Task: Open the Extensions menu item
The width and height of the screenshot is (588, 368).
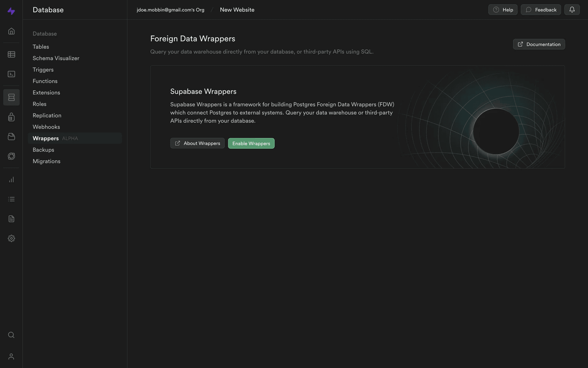Action: coord(46,93)
